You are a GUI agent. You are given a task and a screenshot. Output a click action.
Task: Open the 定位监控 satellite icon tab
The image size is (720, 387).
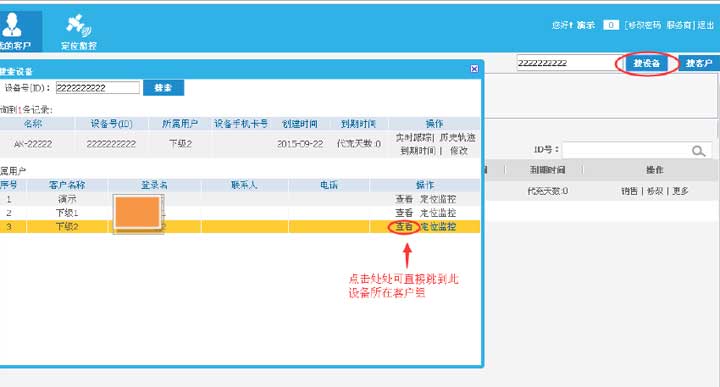coord(79,31)
